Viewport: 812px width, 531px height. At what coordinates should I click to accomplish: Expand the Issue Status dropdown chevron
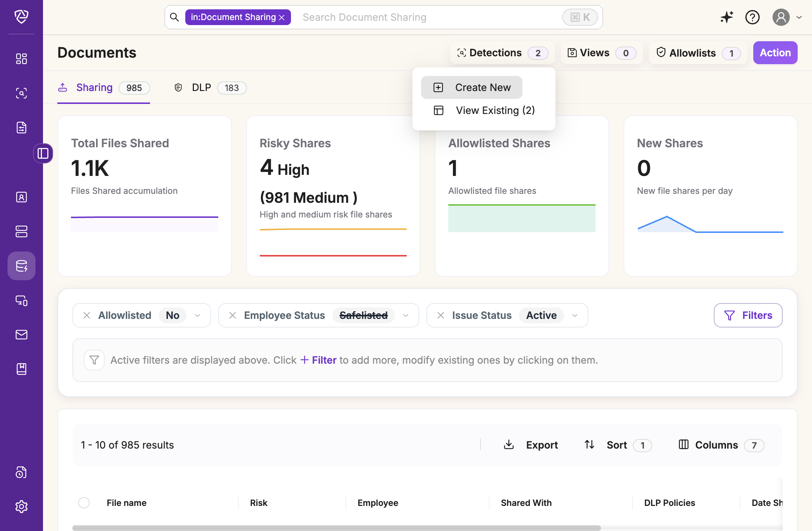point(575,315)
